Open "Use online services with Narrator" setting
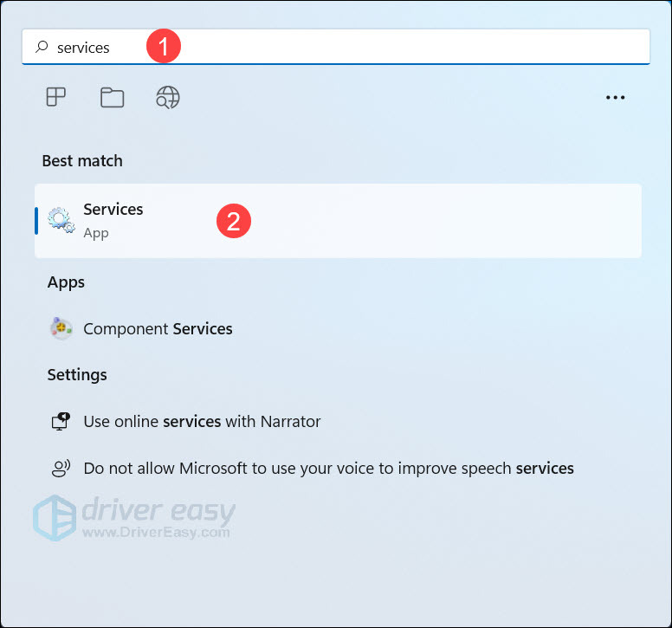 (x=202, y=422)
